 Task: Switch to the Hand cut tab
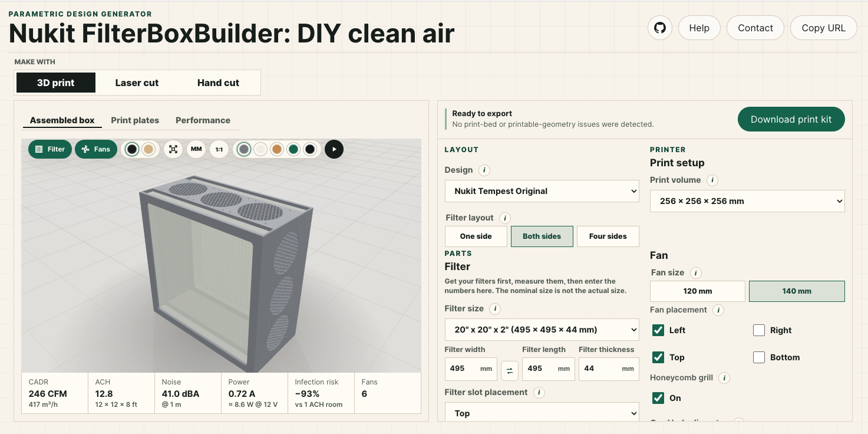pyautogui.click(x=218, y=83)
